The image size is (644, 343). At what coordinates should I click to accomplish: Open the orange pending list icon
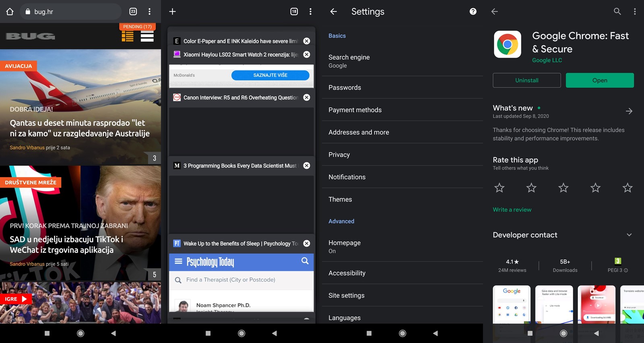click(x=128, y=37)
